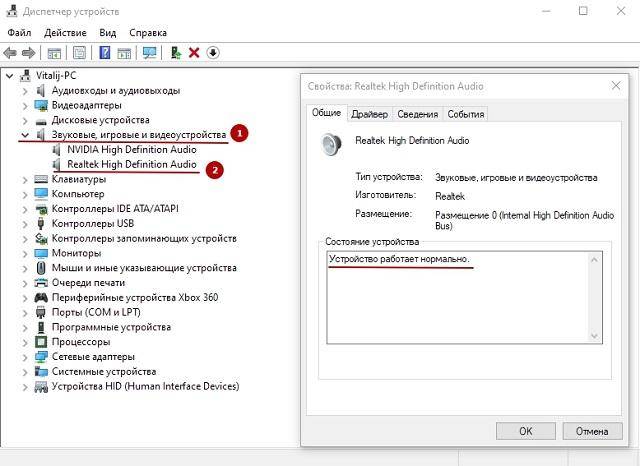
Task: Click the blue help question-mark toolbar icon
Action: (104, 52)
